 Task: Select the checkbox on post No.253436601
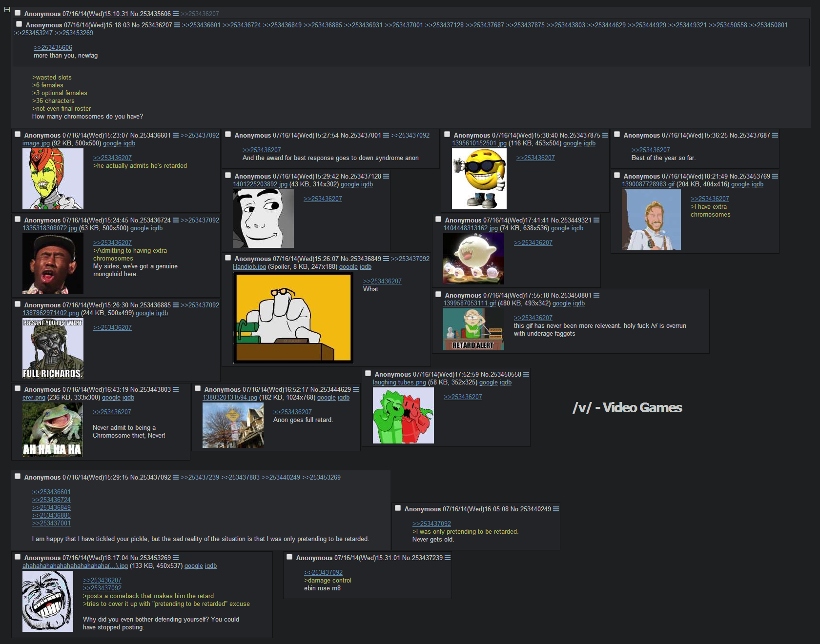pyautogui.click(x=18, y=134)
